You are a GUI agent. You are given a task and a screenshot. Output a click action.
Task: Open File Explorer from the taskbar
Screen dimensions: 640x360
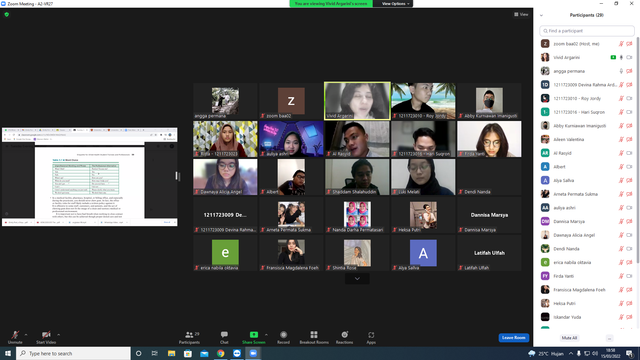[171, 353]
